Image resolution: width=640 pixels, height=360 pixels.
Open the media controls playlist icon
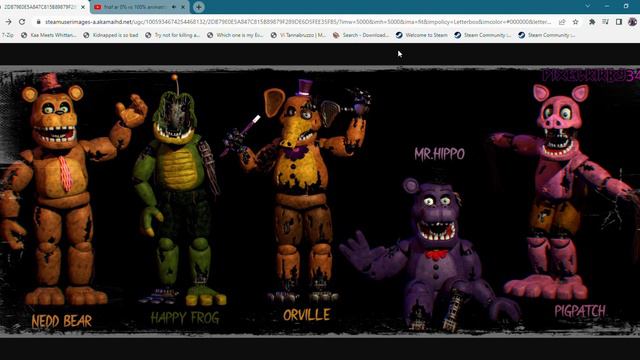605,22
